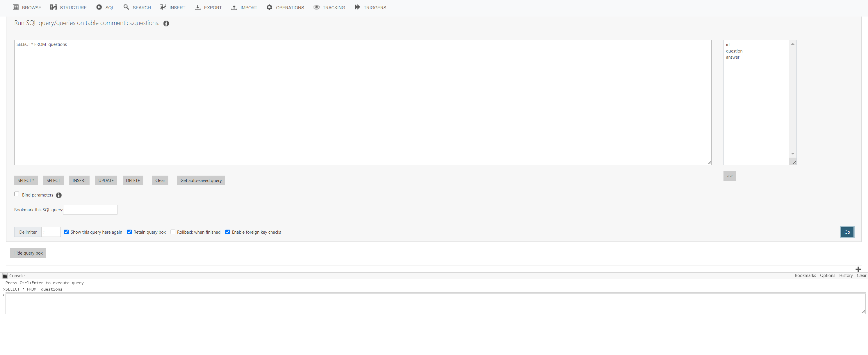Click the Tracking eye icon
The image size is (868, 355).
(x=316, y=8)
